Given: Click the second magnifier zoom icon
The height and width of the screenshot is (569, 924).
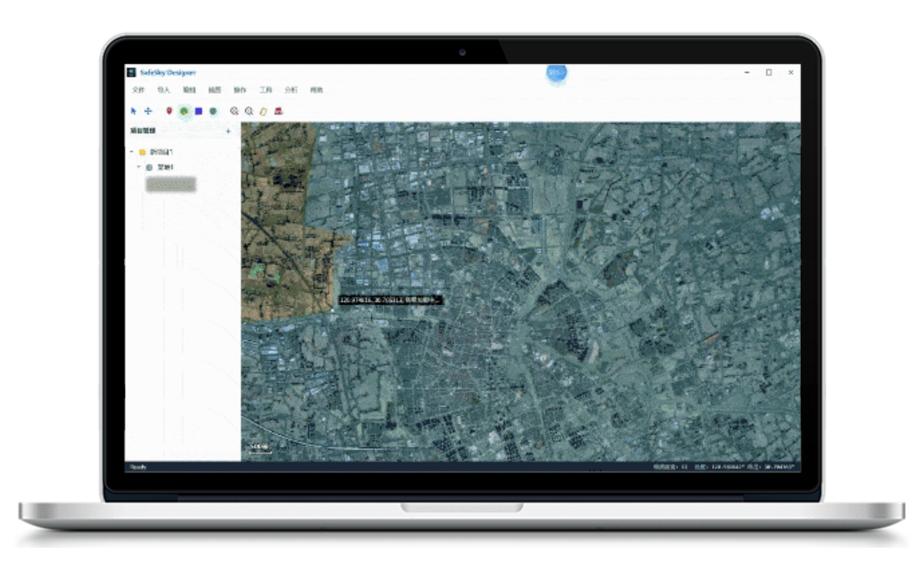Looking at the screenshot, I should pos(249,111).
